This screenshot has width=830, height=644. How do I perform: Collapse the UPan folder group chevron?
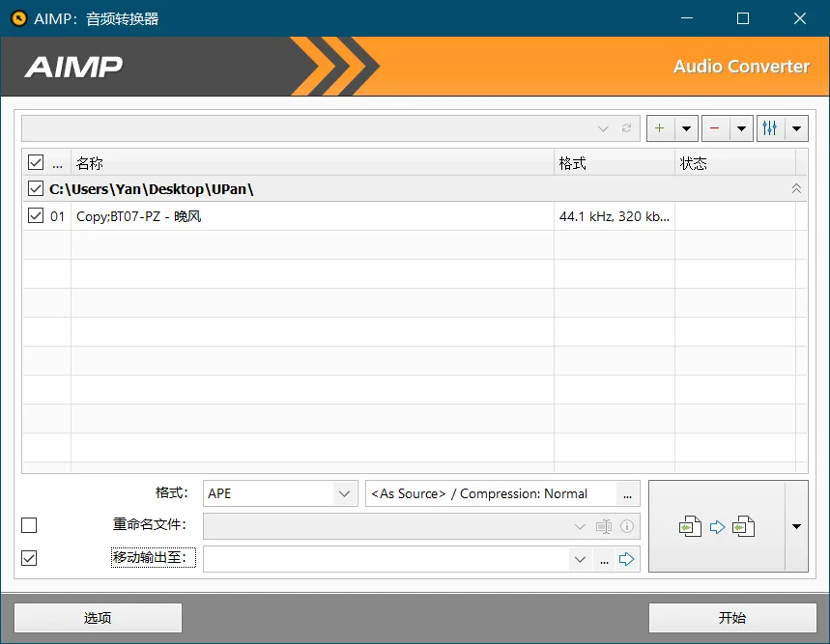click(796, 188)
